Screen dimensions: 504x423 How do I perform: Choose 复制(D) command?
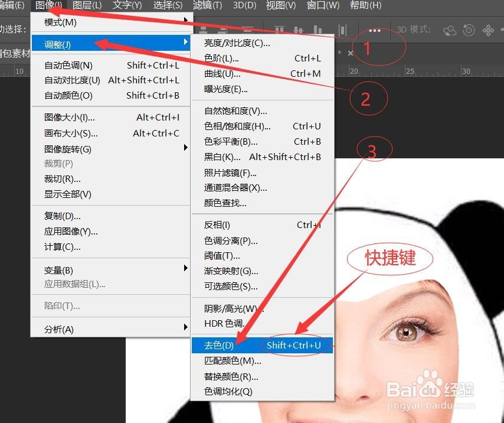pyautogui.click(x=111, y=216)
